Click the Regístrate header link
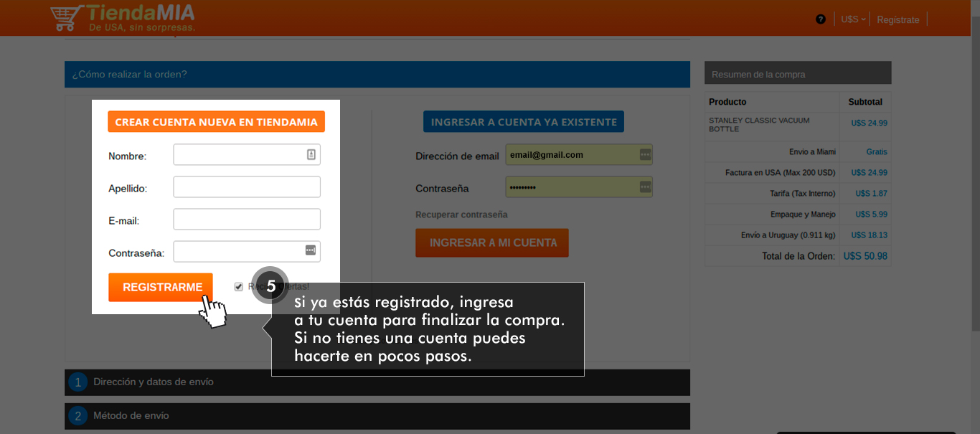Image resolution: width=980 pixels, height=434 pixels. (897, 19)
